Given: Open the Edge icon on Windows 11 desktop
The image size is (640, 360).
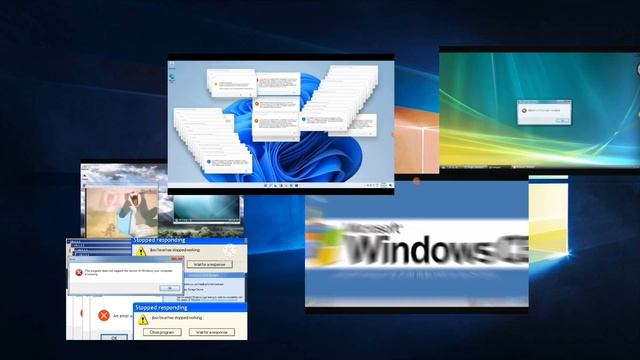Looking at the screenshot, I should [x=172, y=77].
